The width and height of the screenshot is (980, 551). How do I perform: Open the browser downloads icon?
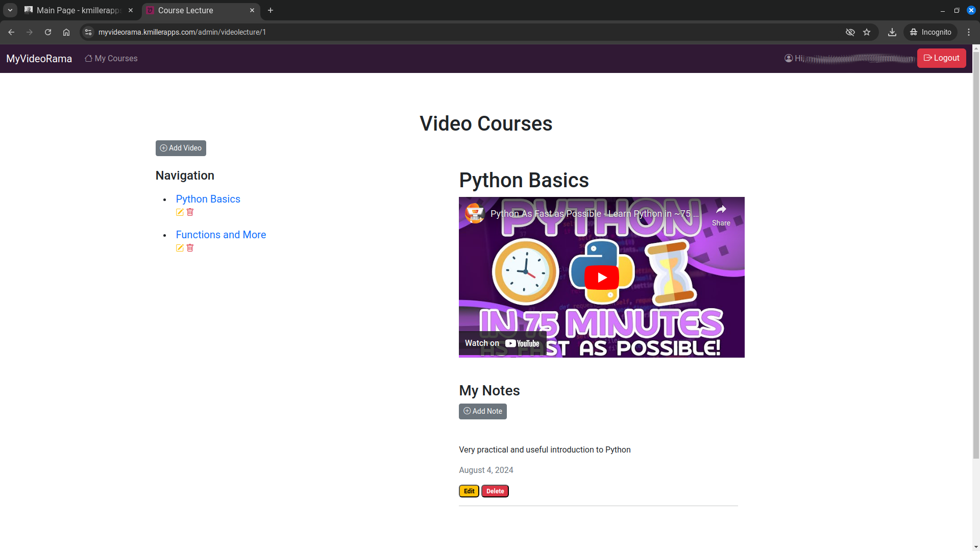(x=892, y=32)
